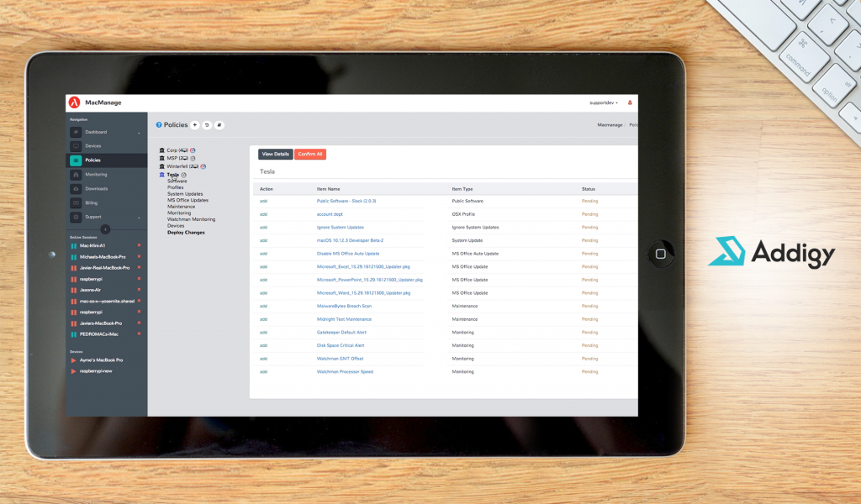
Task: Click the refresh policies icon
Action: point(207,125)
